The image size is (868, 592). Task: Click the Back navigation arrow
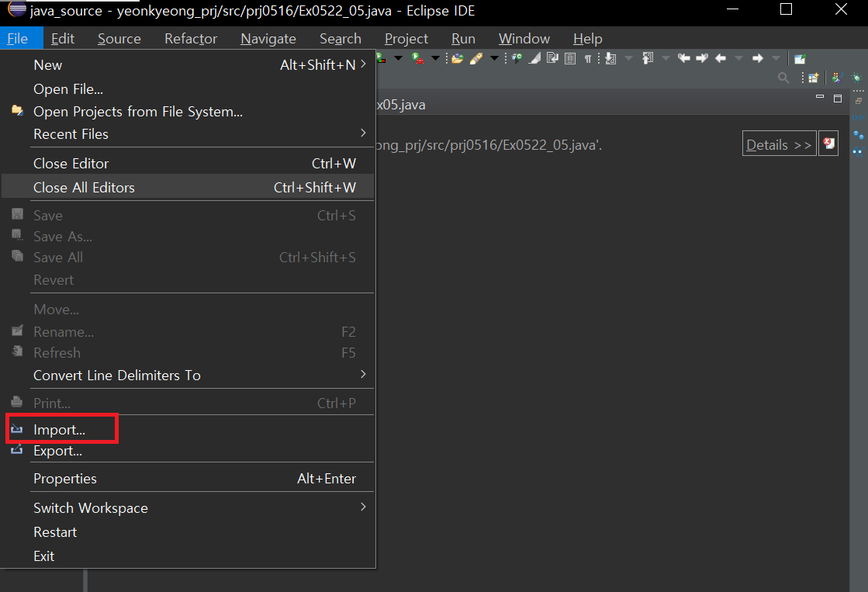pos(720,58)
